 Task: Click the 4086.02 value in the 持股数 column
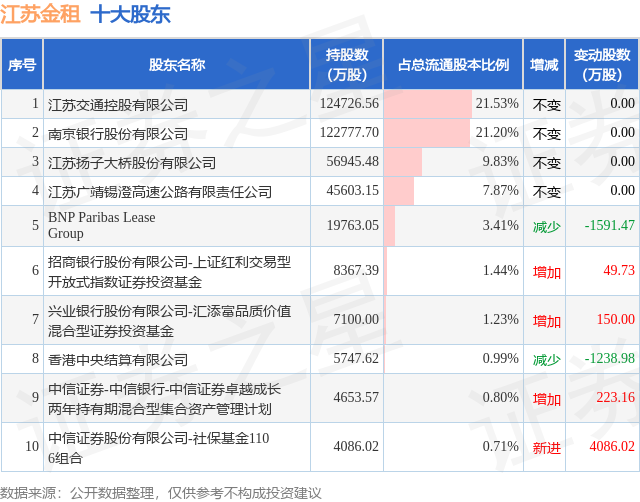pyautogui.click(x=356, y=446)
